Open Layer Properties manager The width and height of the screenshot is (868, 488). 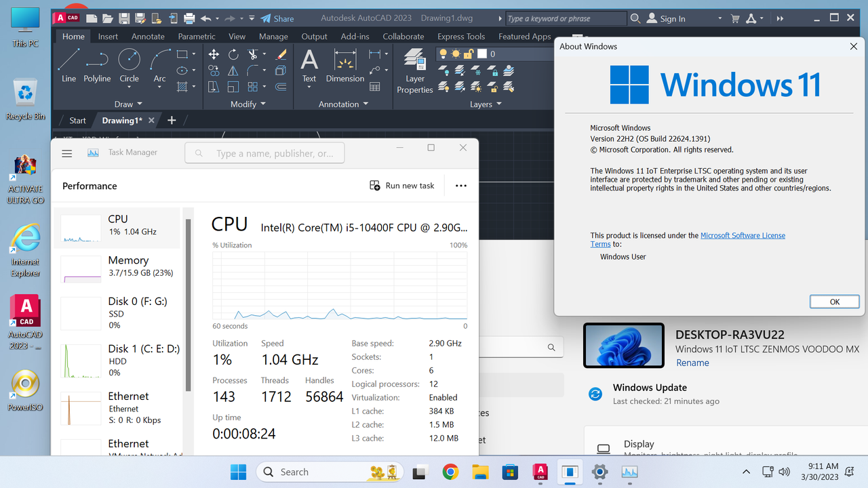415,70
